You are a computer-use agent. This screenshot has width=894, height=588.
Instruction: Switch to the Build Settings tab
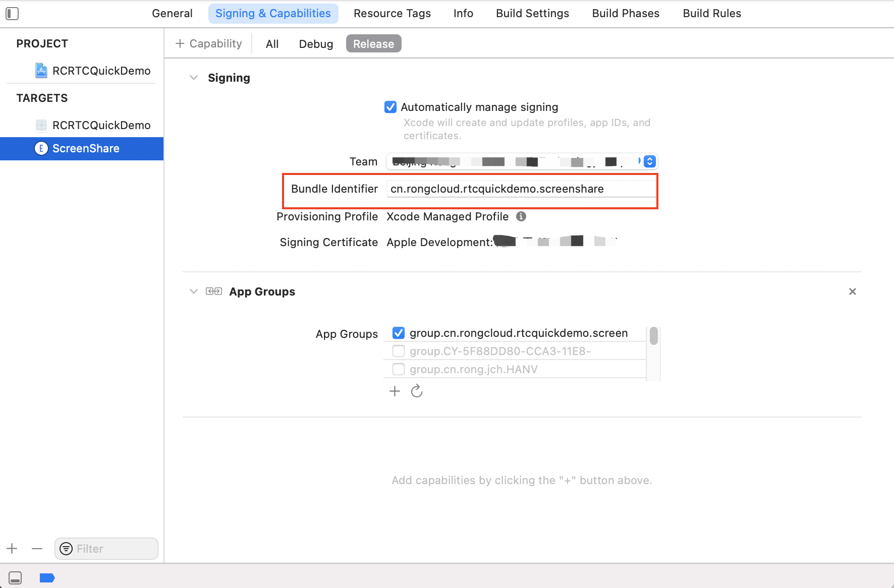[532, 14]
